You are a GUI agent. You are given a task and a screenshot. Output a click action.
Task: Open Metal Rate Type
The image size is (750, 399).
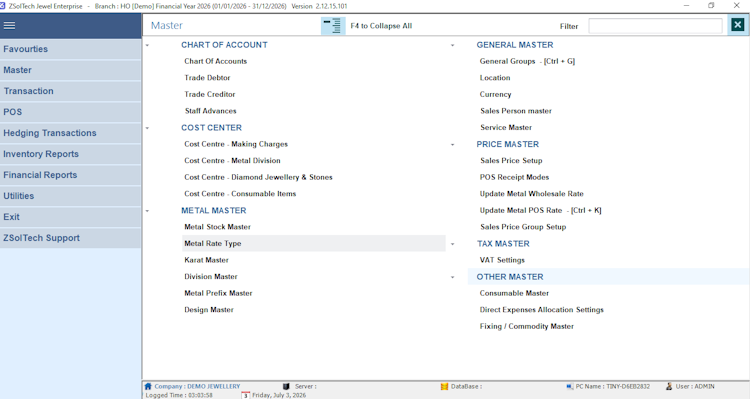click(x=213, y=244)
